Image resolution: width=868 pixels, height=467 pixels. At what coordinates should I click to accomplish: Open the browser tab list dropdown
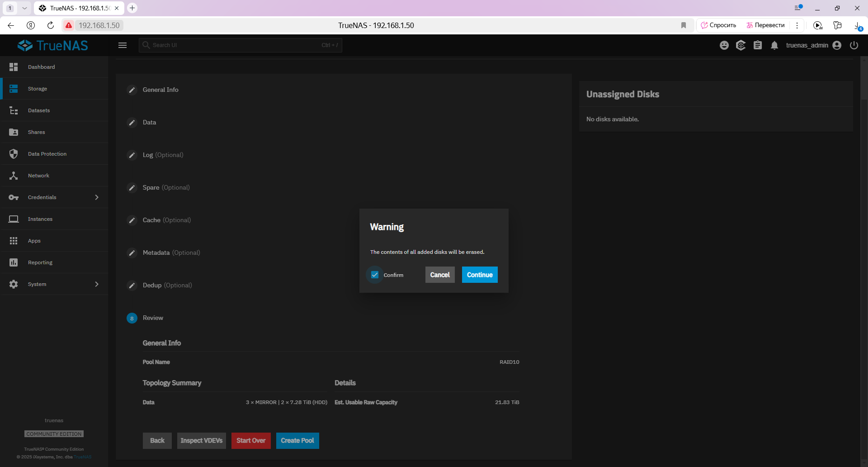tap(24, 8)
